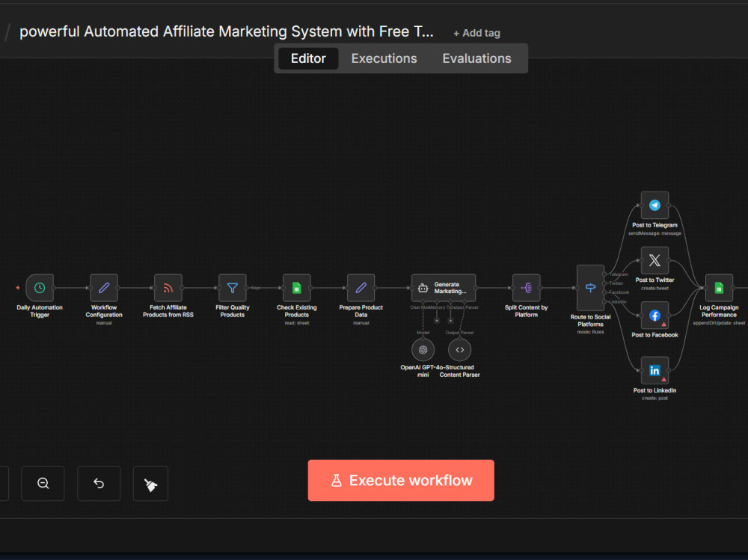The image size is (748, 560).
Task: Click the warning triangle on Post to LinkedIn
Action: pyautogui.click(x=663, y=380)
